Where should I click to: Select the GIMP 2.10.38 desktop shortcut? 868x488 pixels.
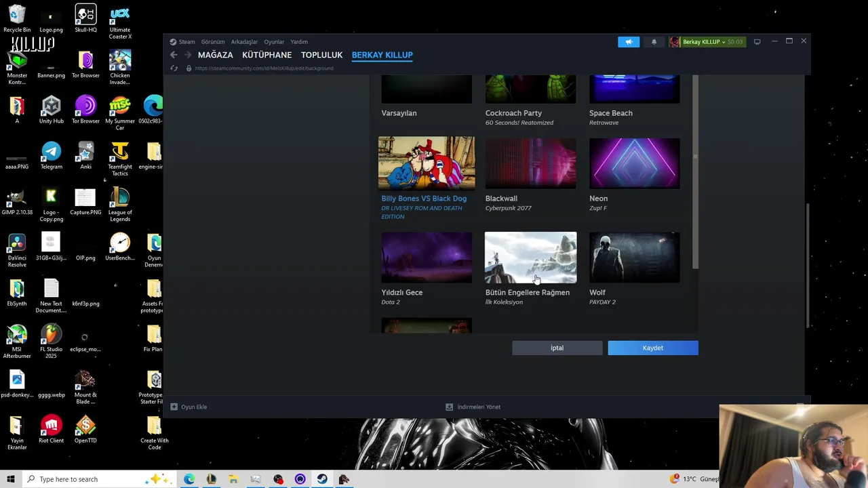[17, 201]
